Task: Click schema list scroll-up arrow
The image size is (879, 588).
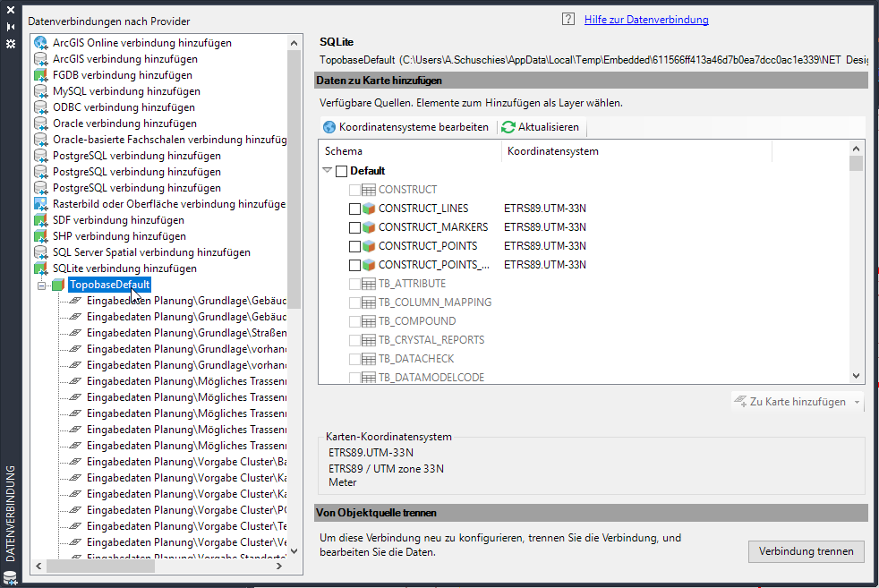Action: 856,149
